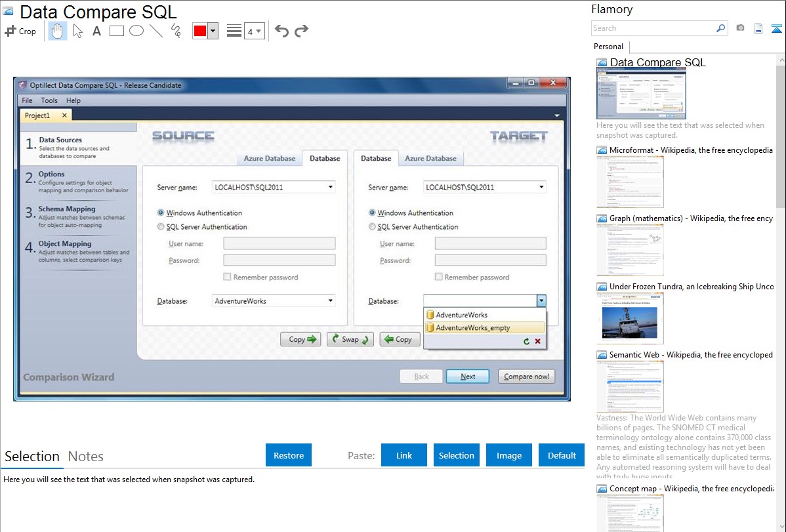Open the line thickness lines icon

(234, 31)
